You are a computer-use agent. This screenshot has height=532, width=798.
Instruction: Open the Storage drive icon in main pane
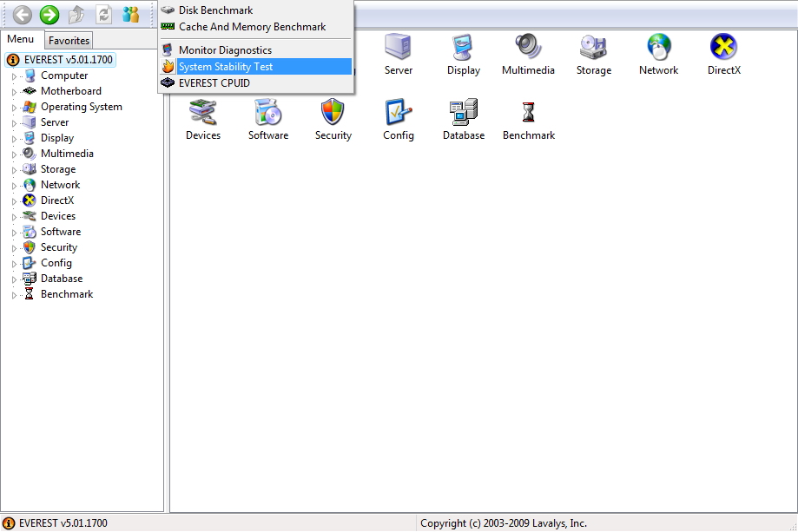[x=593, y=47]
